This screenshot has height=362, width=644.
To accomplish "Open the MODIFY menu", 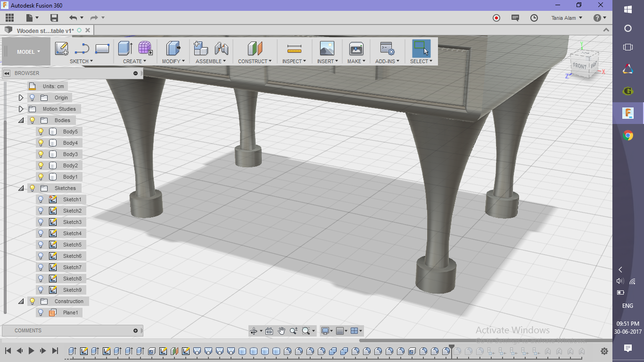I will (173, 61).
